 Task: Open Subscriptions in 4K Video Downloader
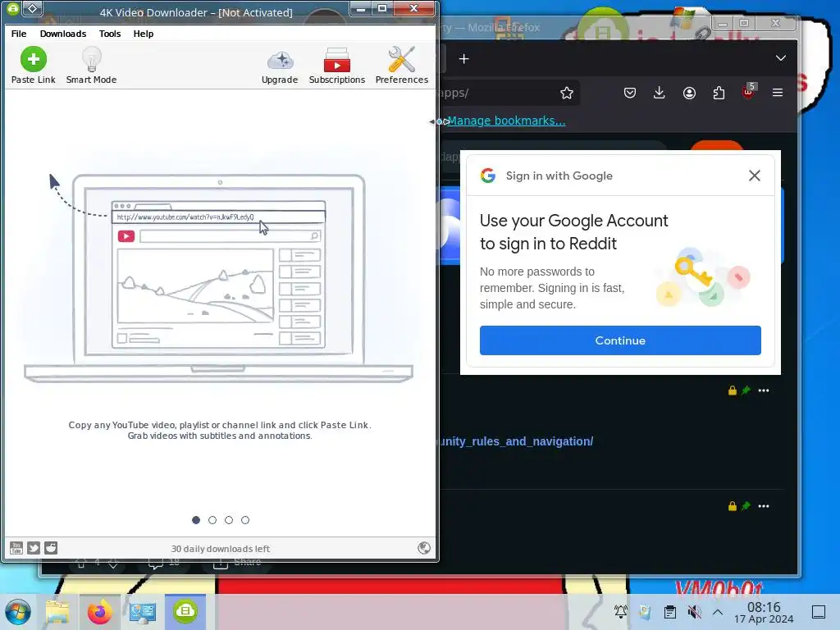(x=337, y=66)
